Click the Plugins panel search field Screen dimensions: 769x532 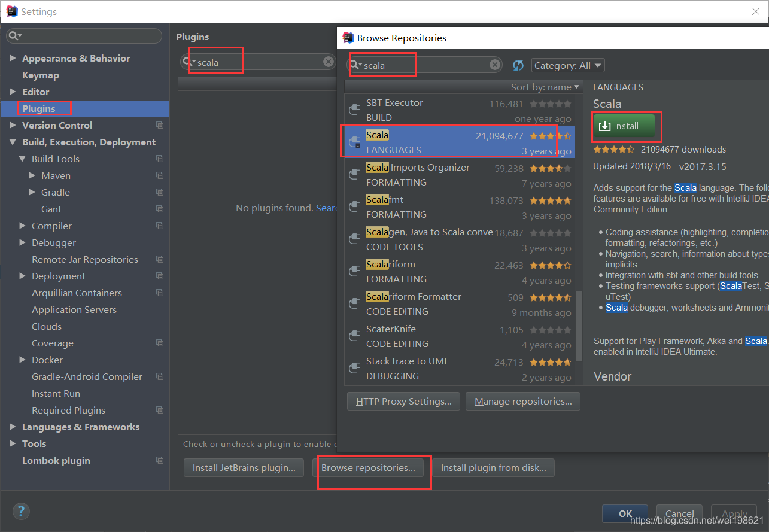click(x=259, y=62)
